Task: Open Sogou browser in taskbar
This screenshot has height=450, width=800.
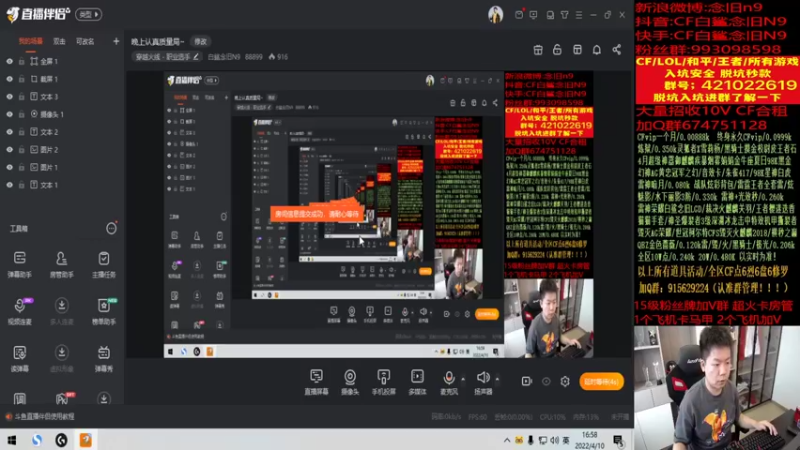Action: click(37, 440)
